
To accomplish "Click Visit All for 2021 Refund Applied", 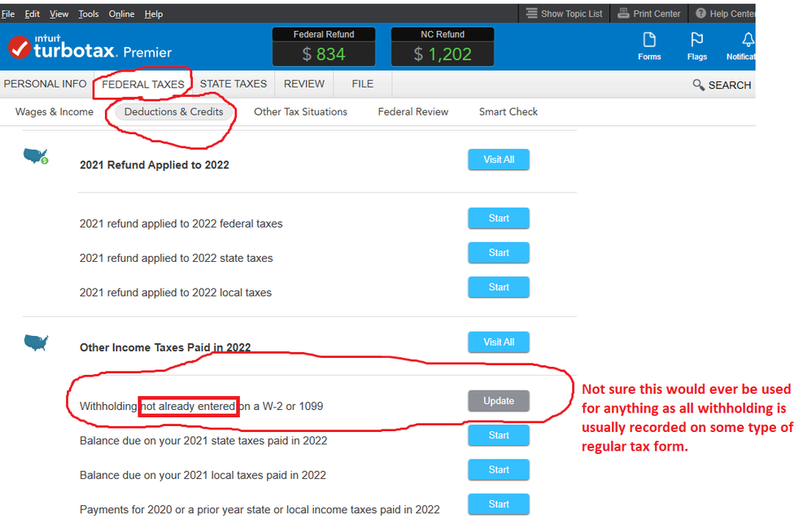I will pyautogui.click(x=498, y=159).
